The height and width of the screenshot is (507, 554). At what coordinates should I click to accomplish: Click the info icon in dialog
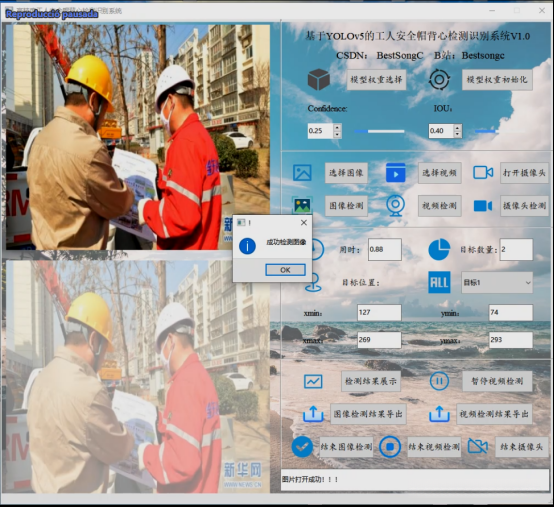click(x=247, y=246)
